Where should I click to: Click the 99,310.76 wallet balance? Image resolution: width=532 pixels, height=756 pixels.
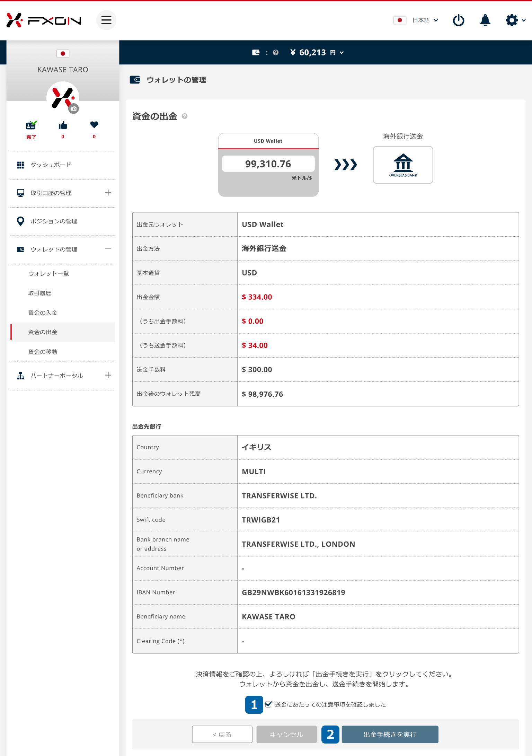tap(268, 164)
